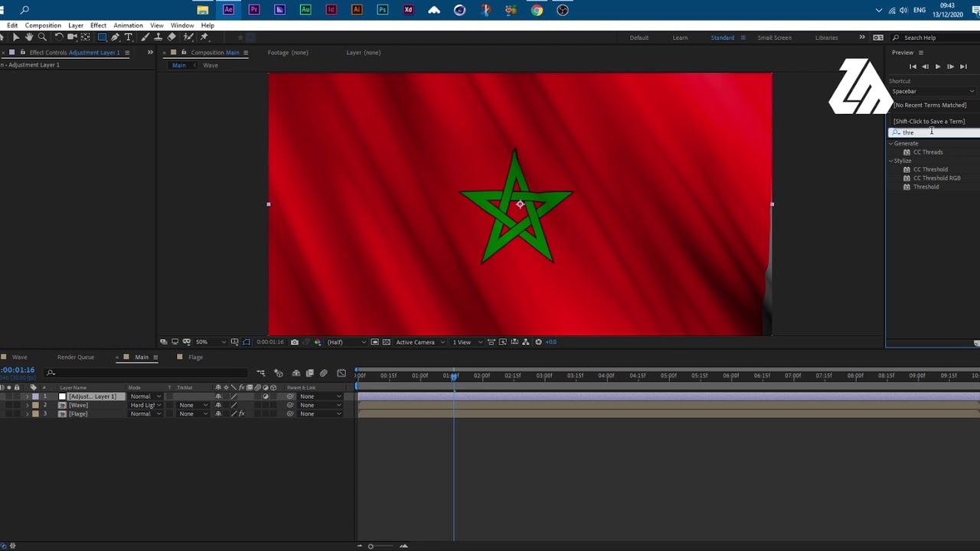Viewport: 980px width, 551px height.
Task: Select the Rectangle shape tool
Action: pyautogui.click(x=102, y=37)
